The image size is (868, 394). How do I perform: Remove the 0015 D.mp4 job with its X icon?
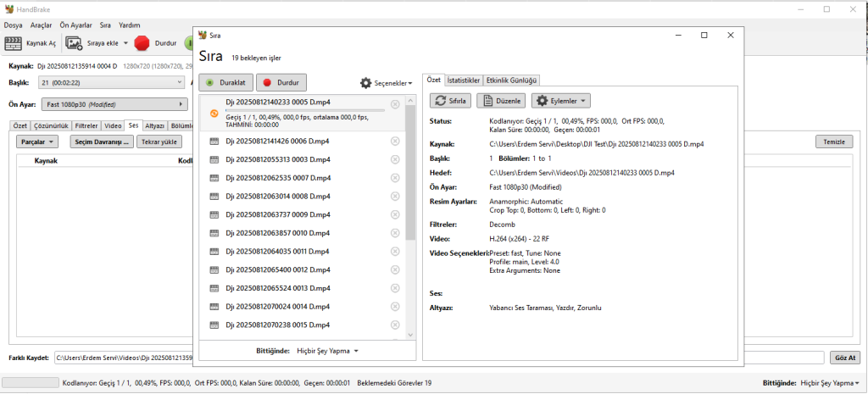395,325
